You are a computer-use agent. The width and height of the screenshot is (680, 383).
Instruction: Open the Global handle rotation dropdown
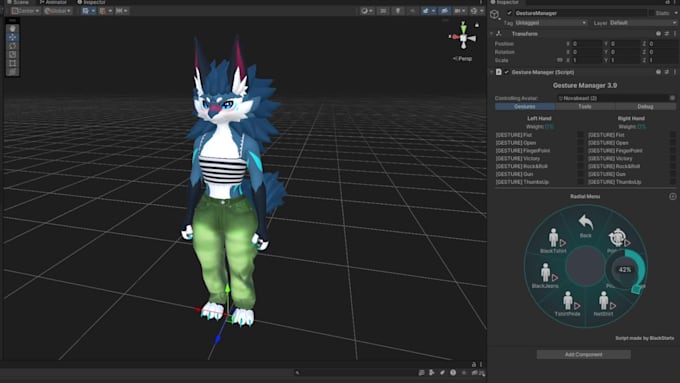(58, 11)
